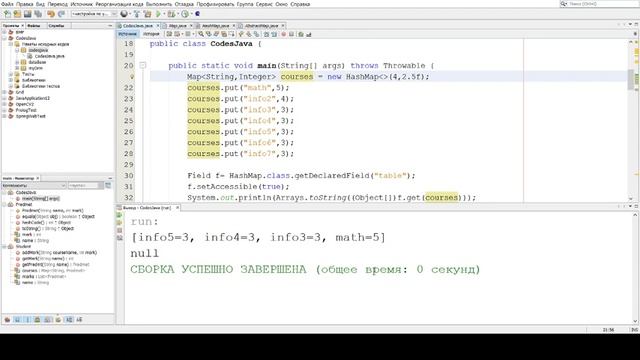The image size is (640, 360).
Task: Select the CodesJava project in tree
Action: click(x=26, y=38)
